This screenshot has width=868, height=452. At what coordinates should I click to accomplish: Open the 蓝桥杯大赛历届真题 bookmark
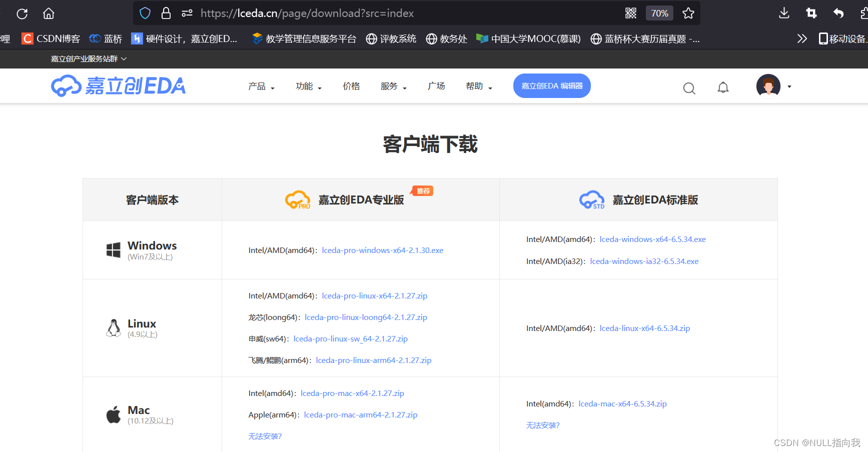(645, 38)
